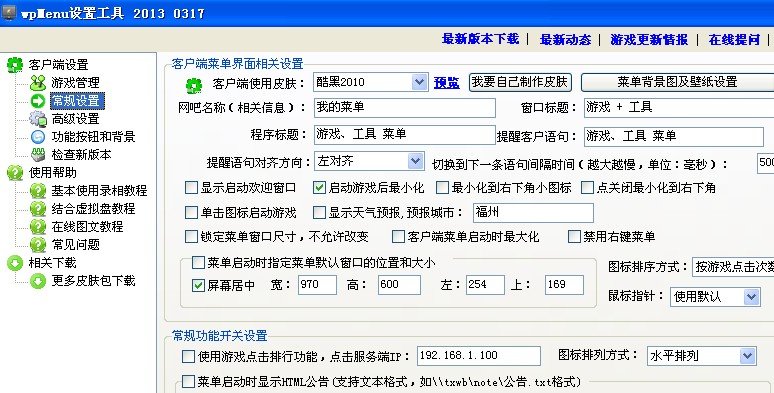Click the 提醒客户语句 input field
The height and width of the screenshot is (393, 774).
click(x=674, y=137)
